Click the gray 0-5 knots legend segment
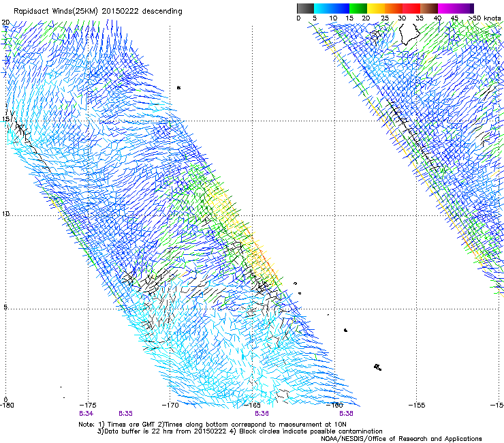The width and height of the screenshot is (504, 443). click(305, 8)
